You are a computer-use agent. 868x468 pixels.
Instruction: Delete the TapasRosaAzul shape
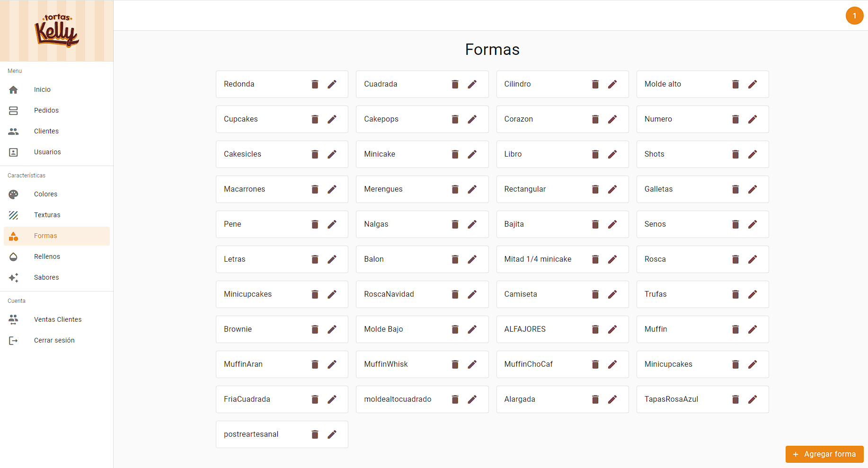(x=735, y=399)
